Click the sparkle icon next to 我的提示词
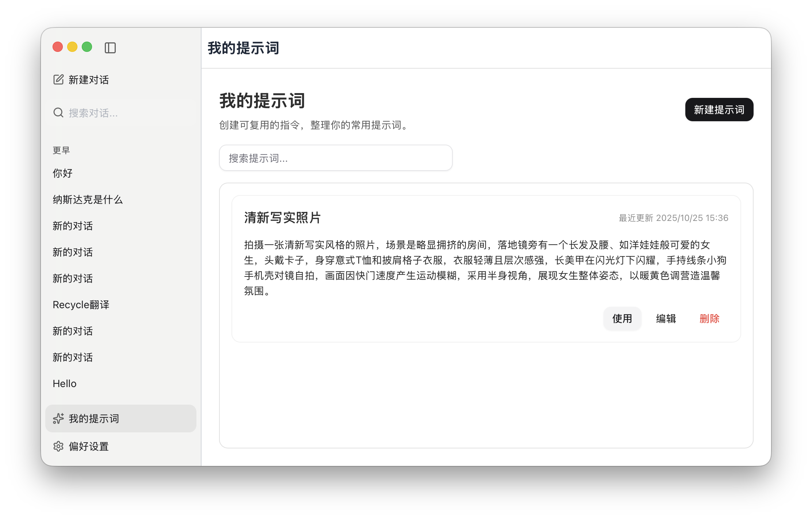812x520 pixels. (x=58, y=419)
